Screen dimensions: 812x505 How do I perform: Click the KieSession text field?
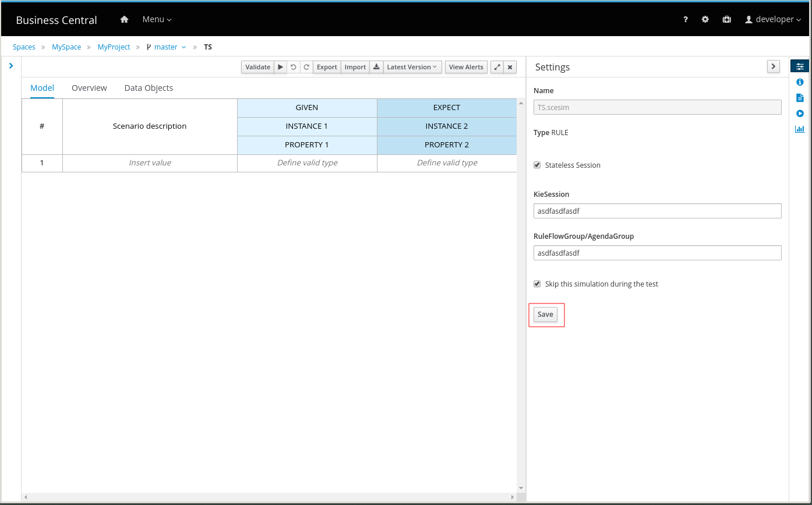click(x=657, y=211)
